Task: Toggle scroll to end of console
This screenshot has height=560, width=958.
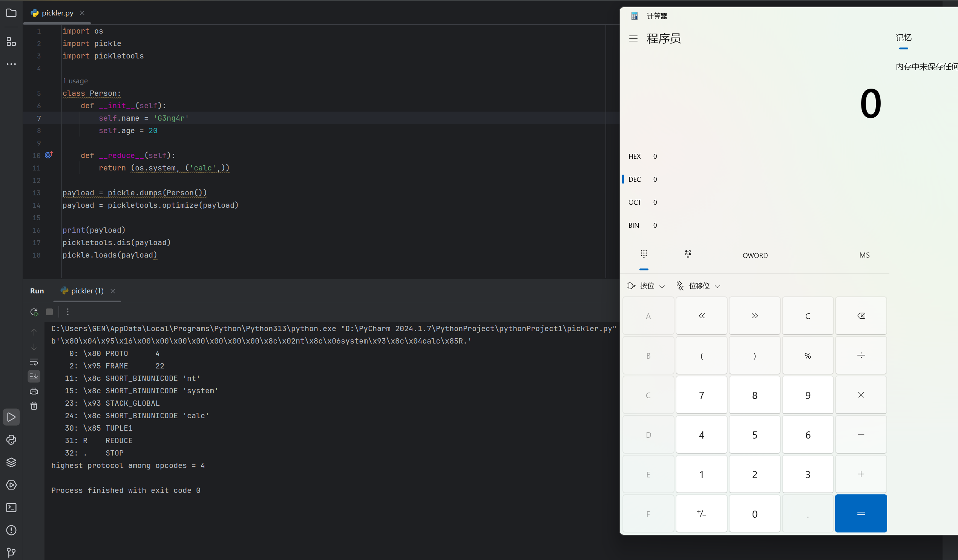Action: coord(34,376)
